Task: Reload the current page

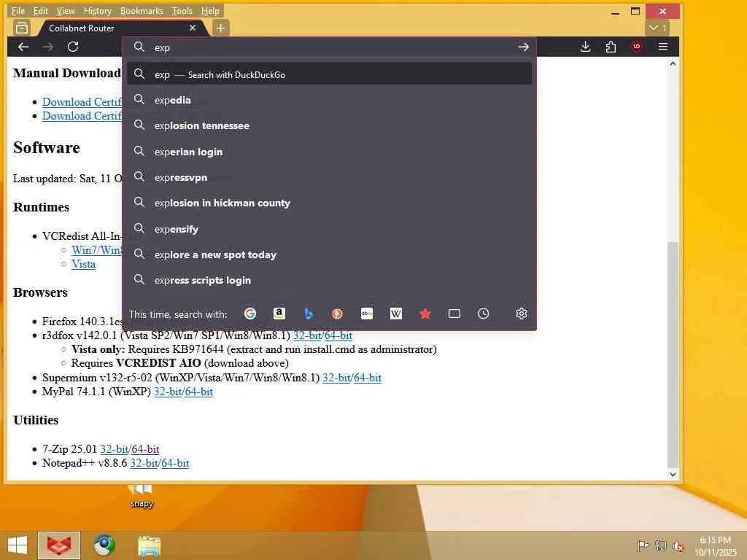Action: point(73,47)
